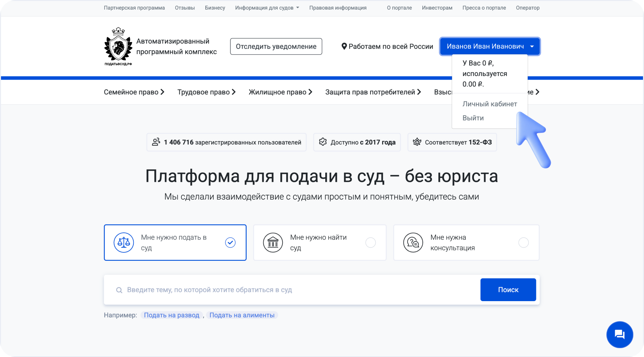Screen dimensions: 644x357
Task: Click '1 406 716 зарегистрированных пользователей' badge
Action: [226, 142]
